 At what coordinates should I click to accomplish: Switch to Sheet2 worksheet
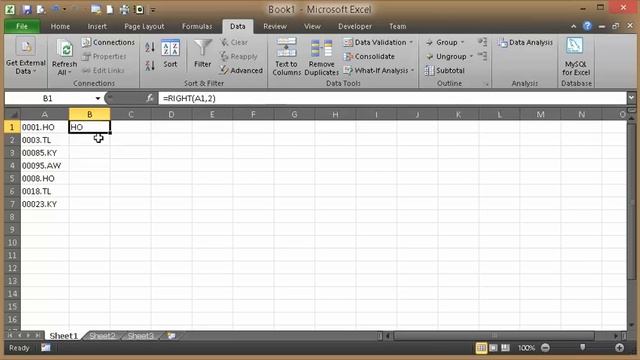tap(102, 336)
